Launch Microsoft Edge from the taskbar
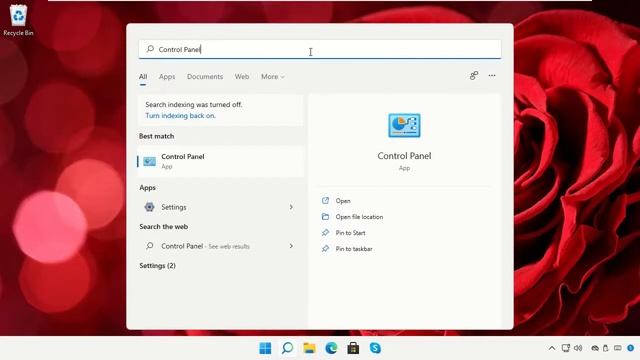 pos(331,348)
